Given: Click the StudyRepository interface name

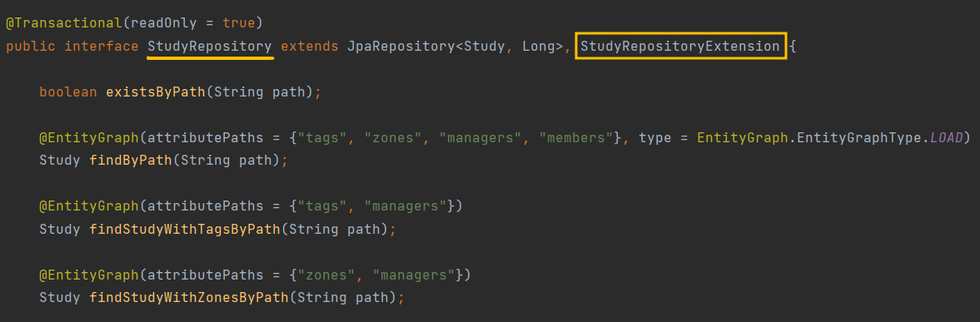Looking at the screenshot, I should [x=210, y=47].
